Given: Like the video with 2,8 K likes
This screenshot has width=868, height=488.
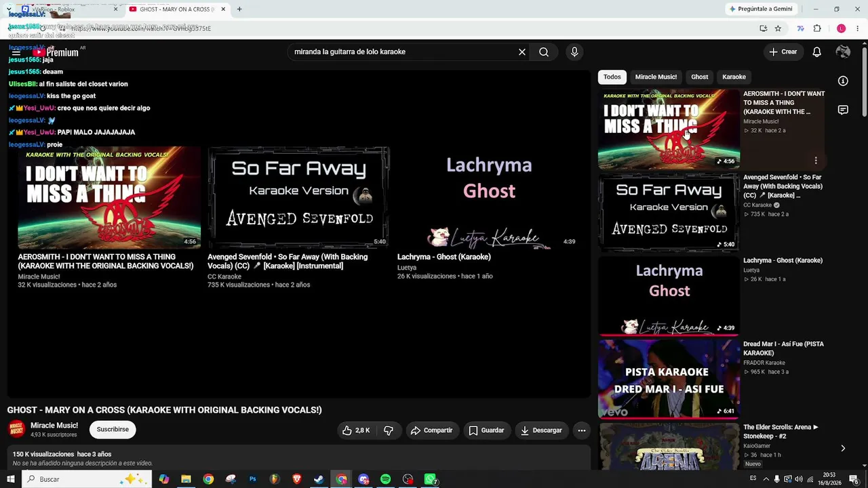Looking at the screenshot, I should click(357, 430).
